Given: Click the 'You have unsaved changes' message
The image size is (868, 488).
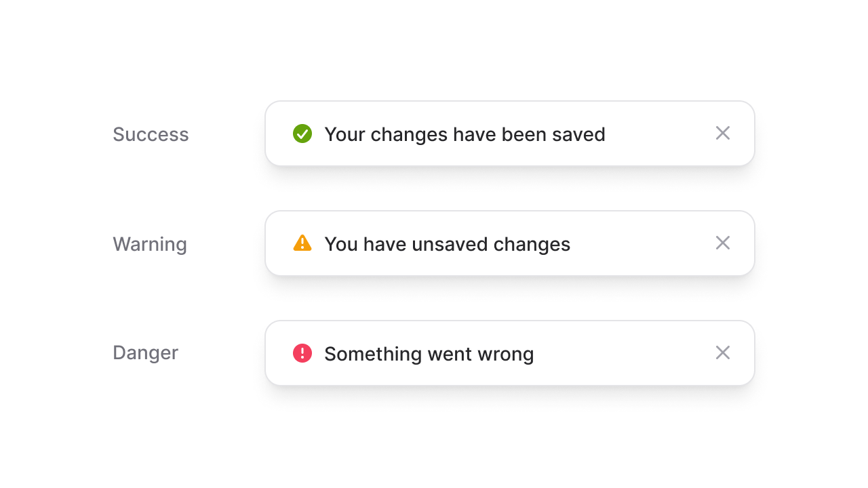Looking at the screenshot, I should (448, 244).
